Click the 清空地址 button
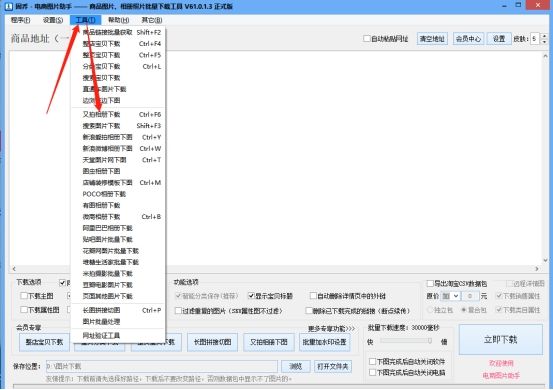The image size is (553, 390). pyautogui.click(x=432, y=38)
